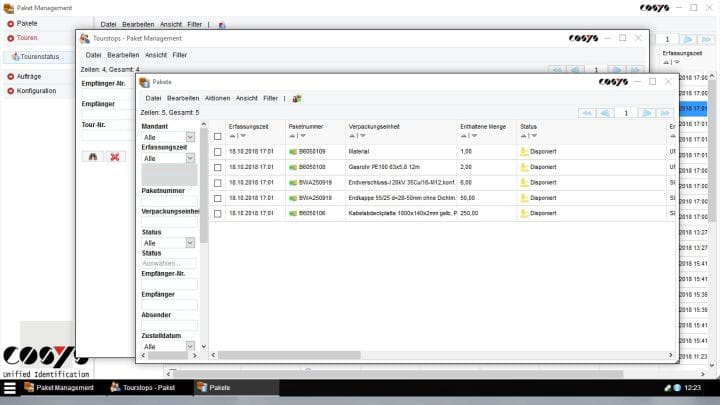Open Bearbeiten menu in Pakete window
The image size is (720, 405).
coord(183,98)
